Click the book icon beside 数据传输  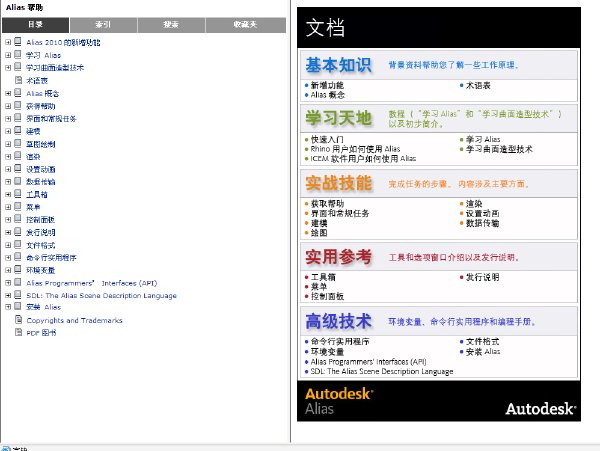(x=18, y=181)
